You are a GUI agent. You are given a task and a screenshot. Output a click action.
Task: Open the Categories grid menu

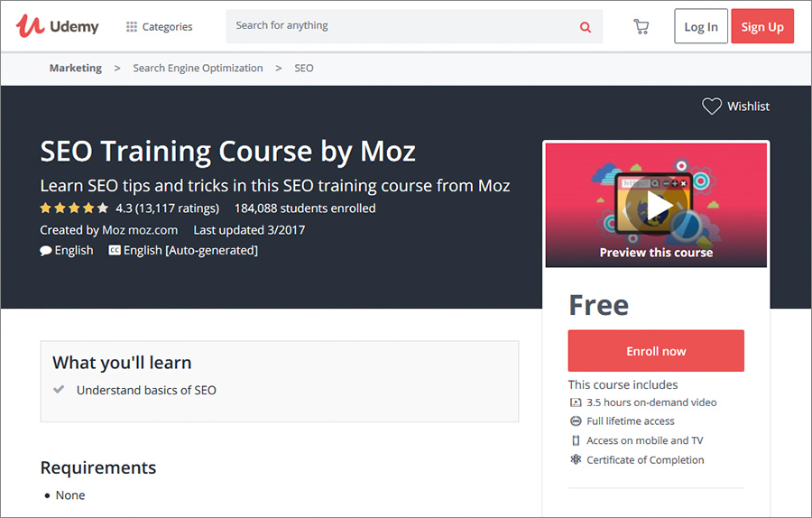[159, 26]
